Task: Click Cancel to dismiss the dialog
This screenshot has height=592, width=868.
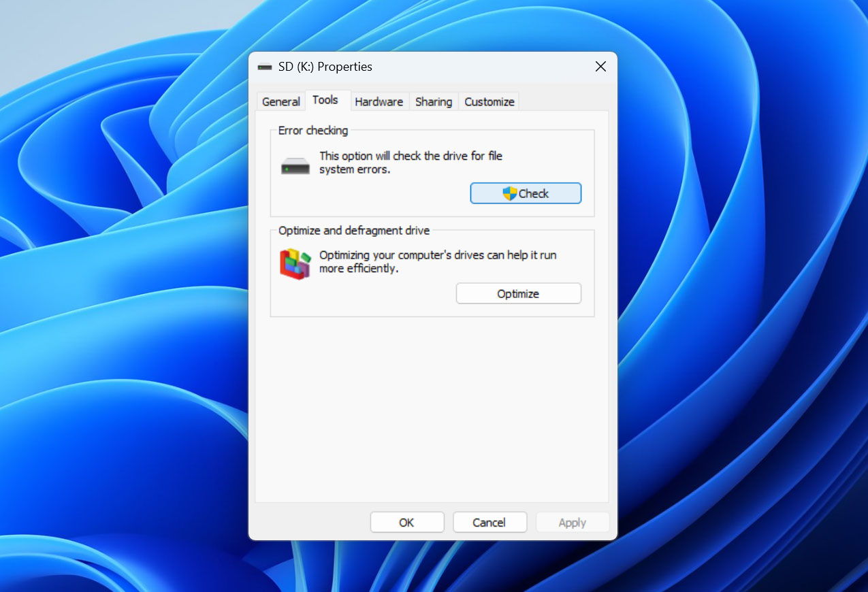Action: [x=489, y=523]
